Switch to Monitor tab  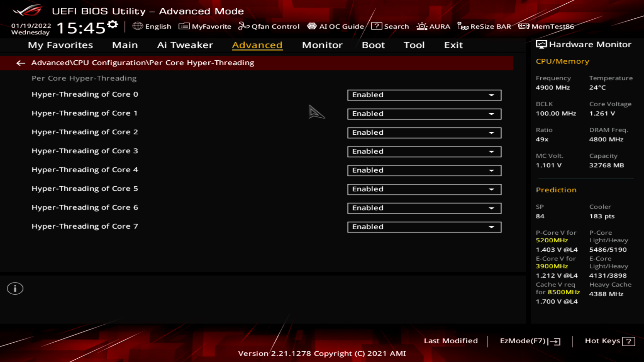pyautogui.click(x=322, y=45)
